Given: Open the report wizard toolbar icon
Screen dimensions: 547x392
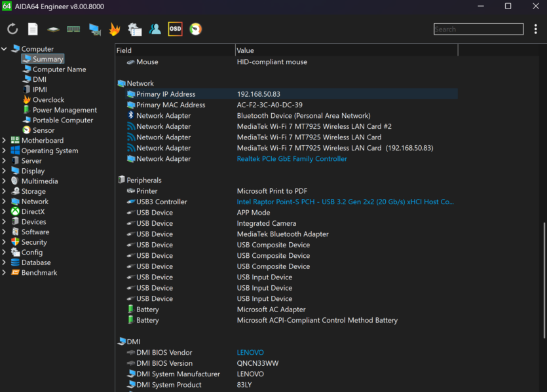Looking at the screenshot, I should tap(135, 29).
